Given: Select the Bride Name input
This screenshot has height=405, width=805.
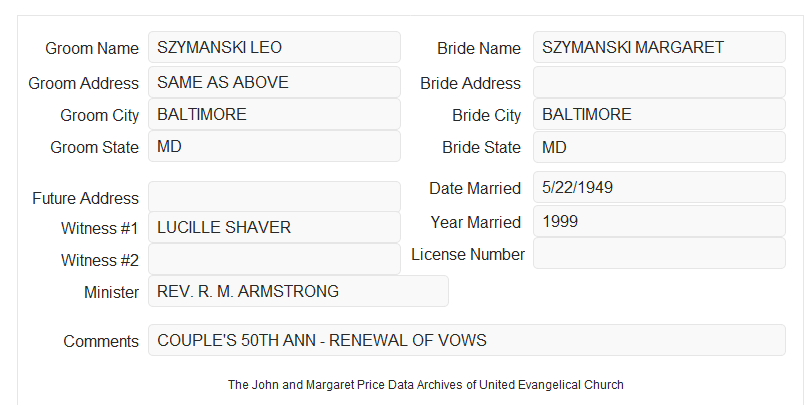Looking at the screenshot, I should click(x=659, y=47).
